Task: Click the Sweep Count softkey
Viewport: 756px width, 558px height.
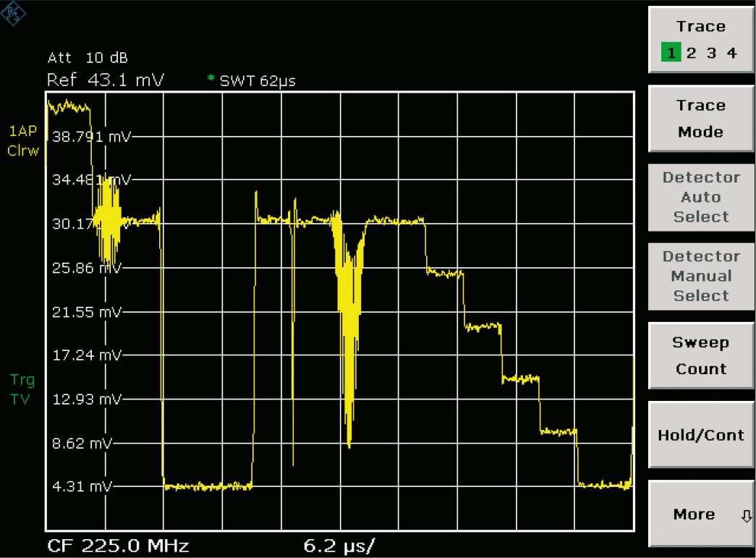Action: click(x=700, y=355)
